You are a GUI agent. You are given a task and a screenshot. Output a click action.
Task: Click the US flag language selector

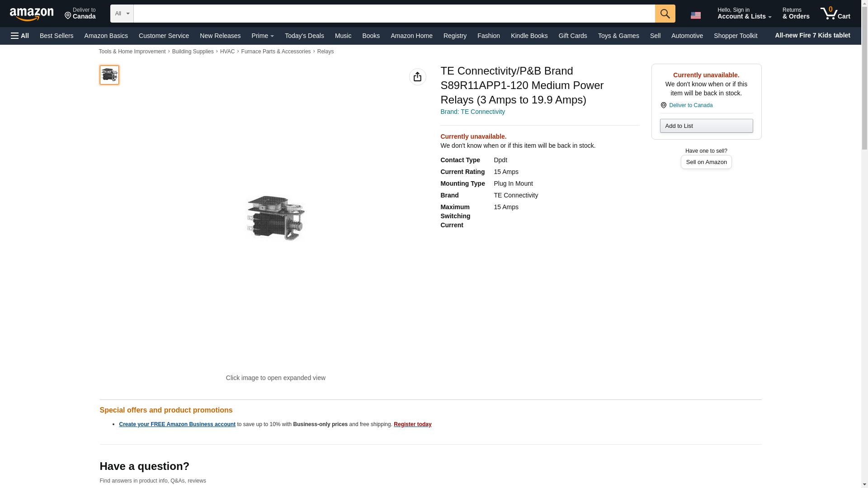pyautogui.click(x=695, y=15)
